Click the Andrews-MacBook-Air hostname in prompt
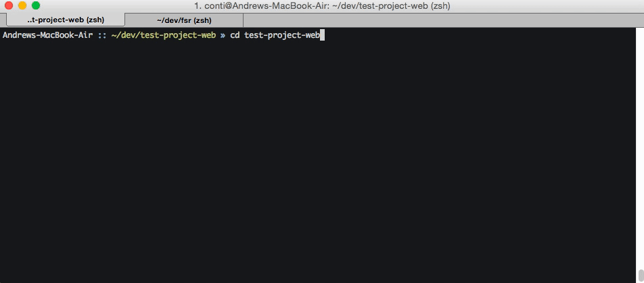Image resolution: width=644 pixels, height=283 pixels. 47,35
